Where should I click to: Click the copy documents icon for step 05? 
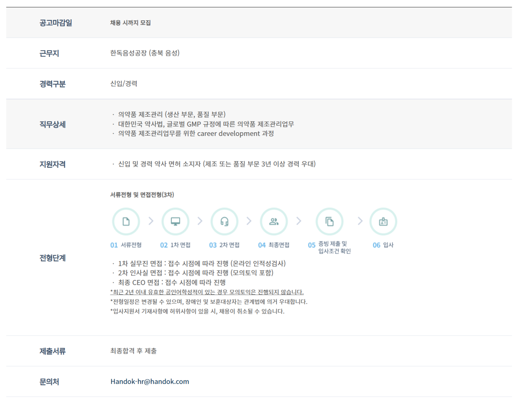pyautogui.click(x=329, y=222)
